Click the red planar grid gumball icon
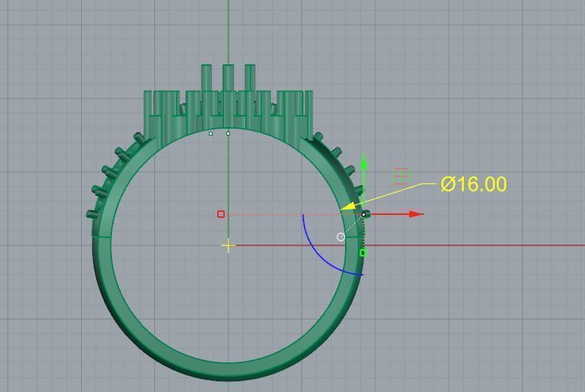 coord(401,176)
